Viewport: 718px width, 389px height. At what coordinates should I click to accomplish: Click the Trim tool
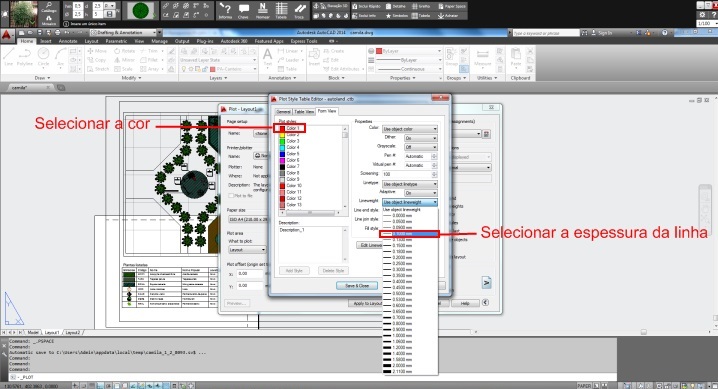149,51
